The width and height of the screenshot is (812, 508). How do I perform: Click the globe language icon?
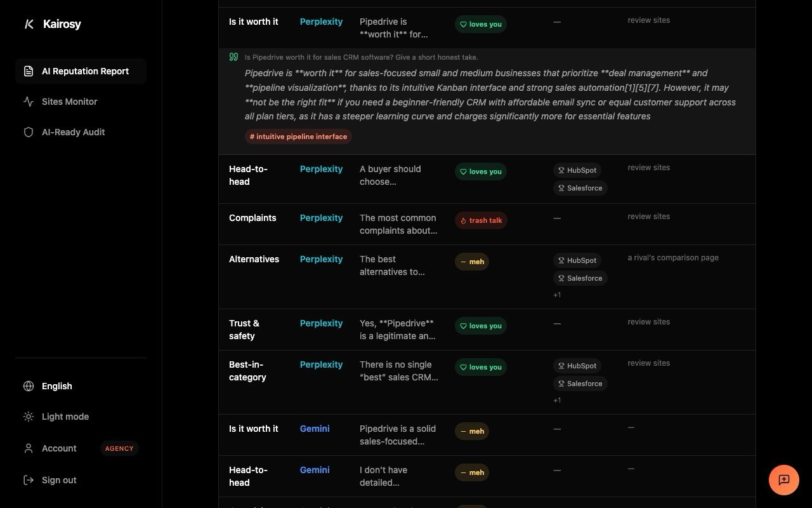point(29,386)
